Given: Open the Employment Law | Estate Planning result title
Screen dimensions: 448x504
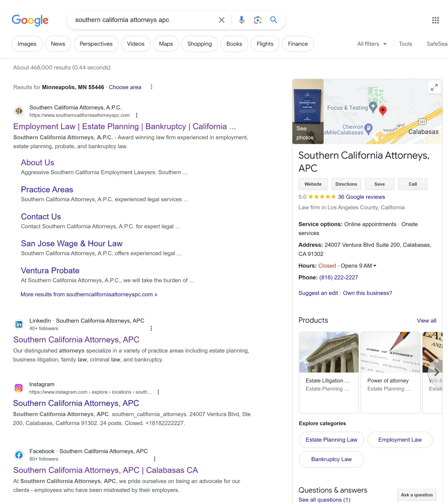Looking at the screenshot, I should pos(124,126).
